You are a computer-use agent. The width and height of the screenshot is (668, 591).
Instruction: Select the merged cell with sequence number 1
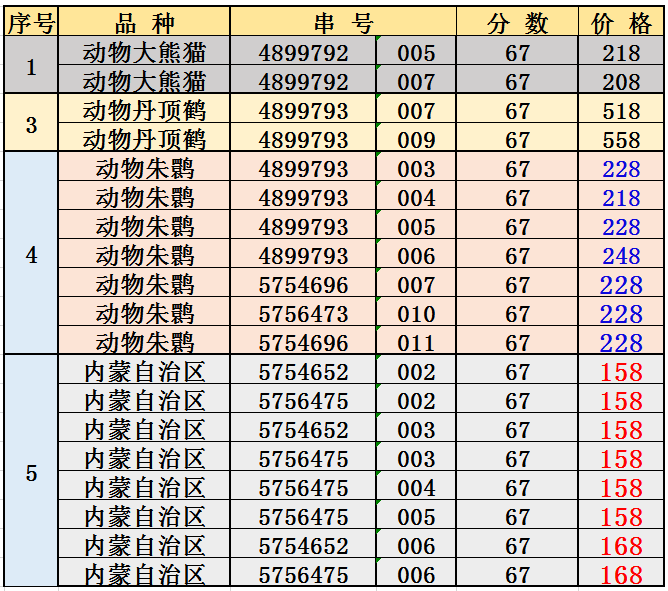click(31, 67)
